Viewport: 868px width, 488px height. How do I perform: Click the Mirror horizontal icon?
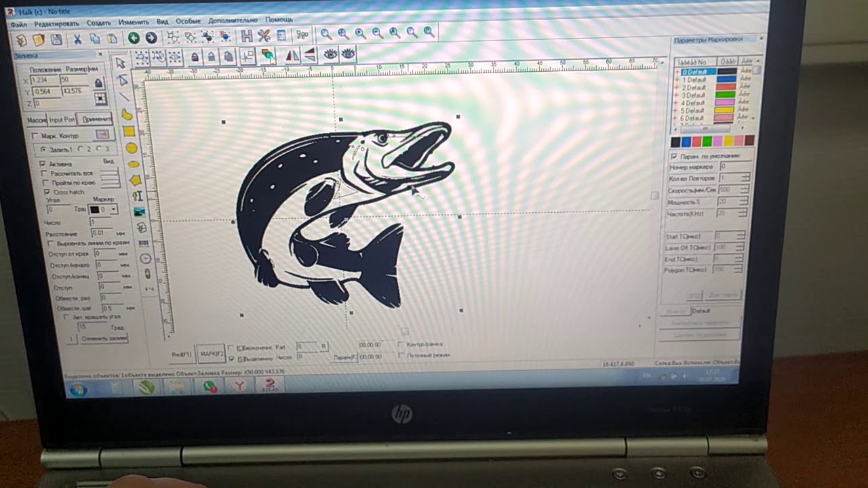(x=292, y=55)
